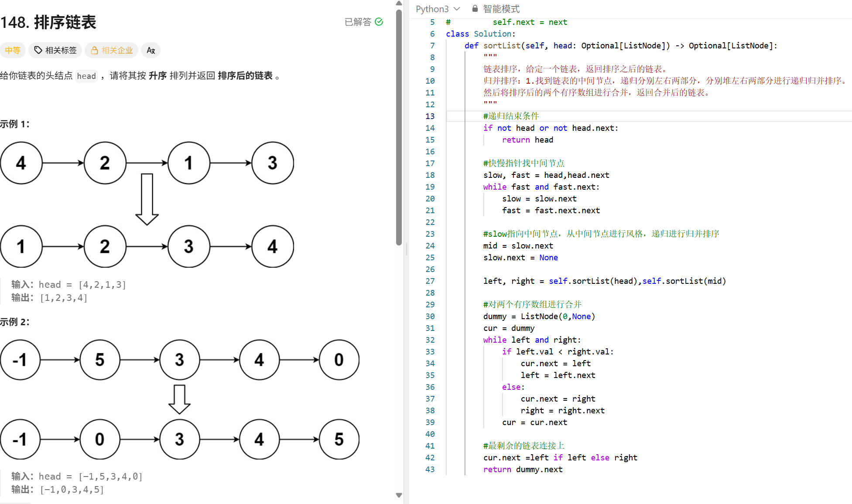Click the 148. 排序链表 problem title
Screen dimensions: 852x504
48,22
